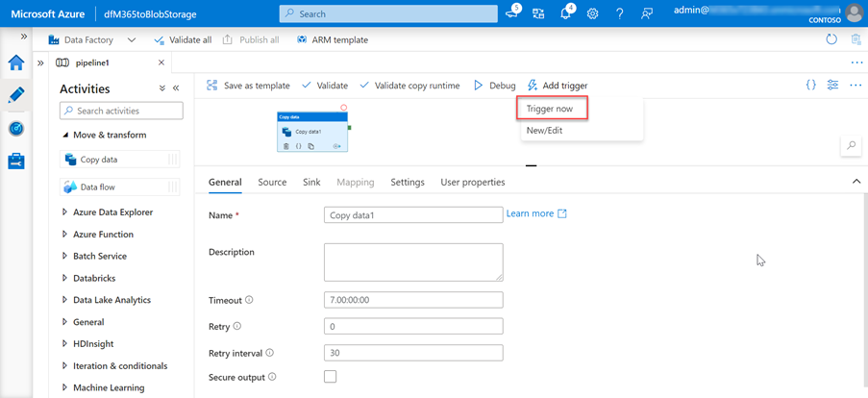Open the tab bar more options ellipsis
Image resolution: width=868 pixels, height=398 pixels.
click(x=856, y=62)
